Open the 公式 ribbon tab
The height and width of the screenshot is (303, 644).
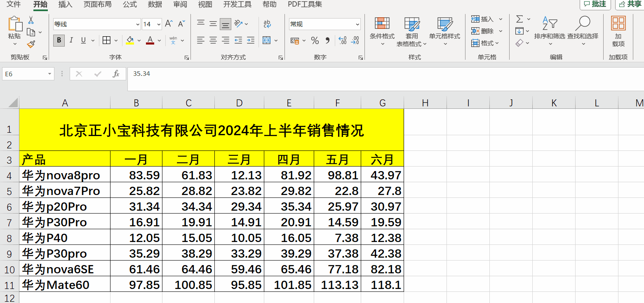click(129, 5)
